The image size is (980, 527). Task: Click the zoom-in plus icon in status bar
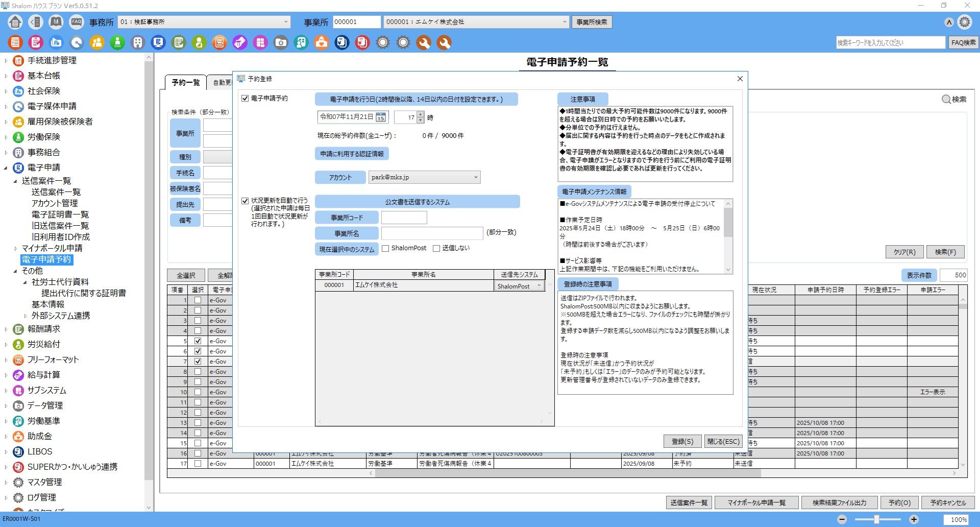click(914, 519)
